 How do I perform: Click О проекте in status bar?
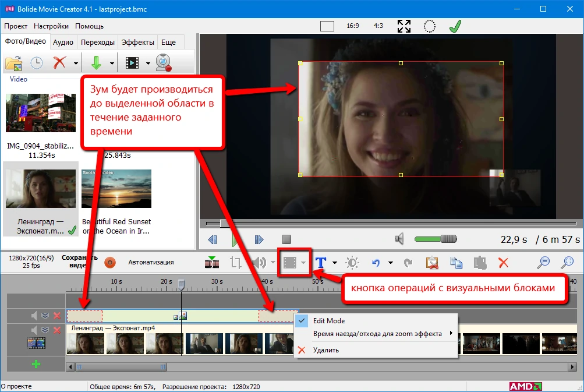tap(16, 386)
